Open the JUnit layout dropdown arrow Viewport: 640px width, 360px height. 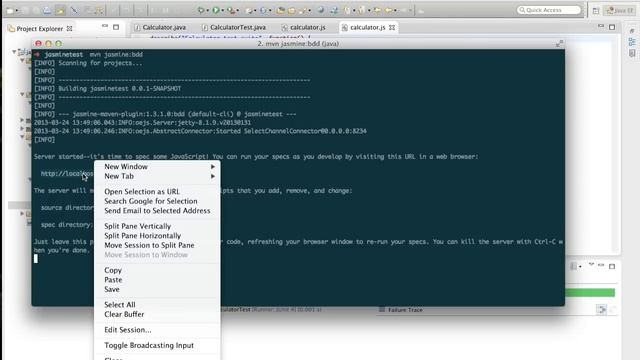[x=580, y=267]
